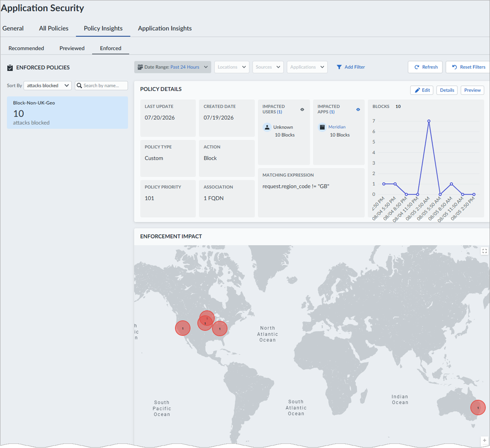The height and width of the screenshot is (448, 490).
Task: Click the fullscreen icon on the map
Action: (x=484, y=251)
